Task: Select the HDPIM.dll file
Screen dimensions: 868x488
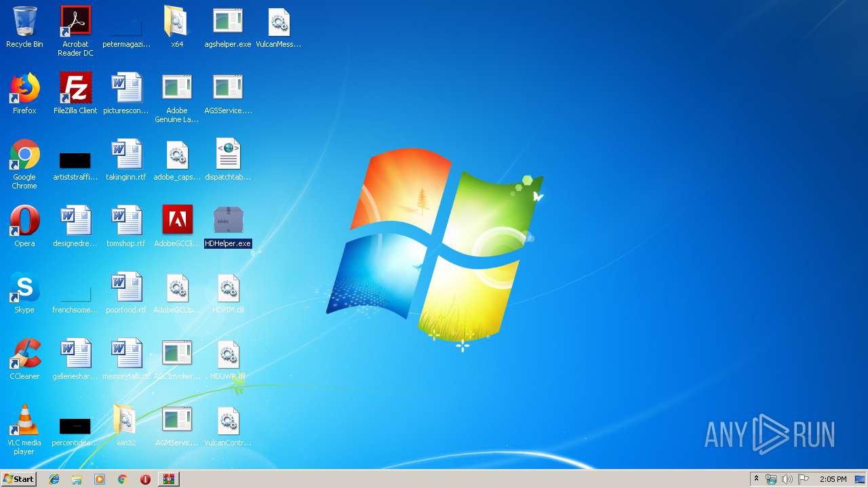Action: point(228,294)
